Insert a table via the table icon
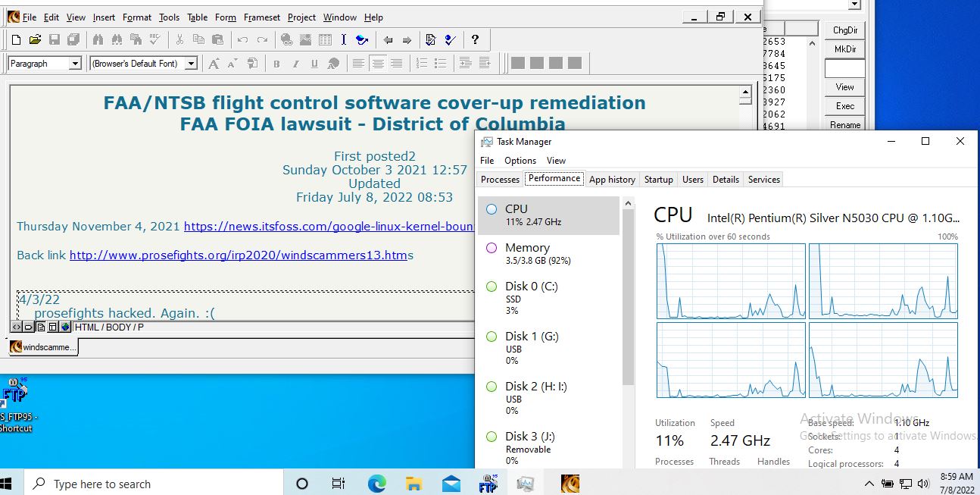Viewport: 980px width, 495px height. pyautogui.click(x=325, y=40)
